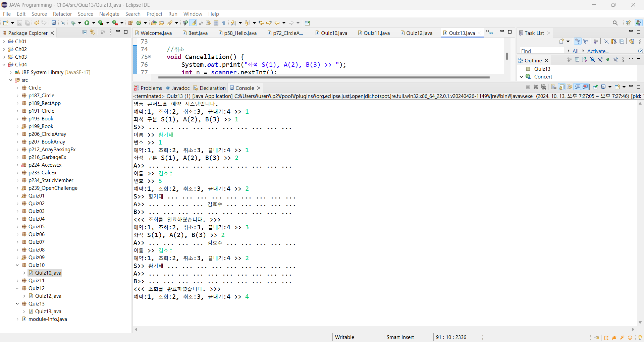
Task: Click the Activate... link in the Task List
Action: point(598,51)
